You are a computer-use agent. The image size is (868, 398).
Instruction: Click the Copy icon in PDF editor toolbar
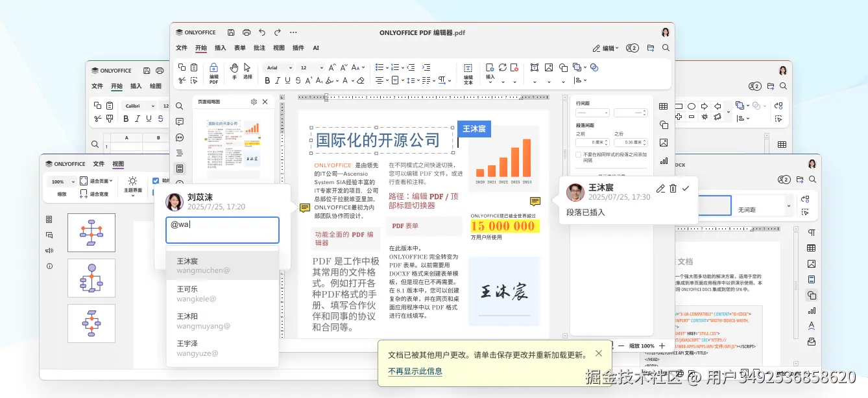point(182,67)
